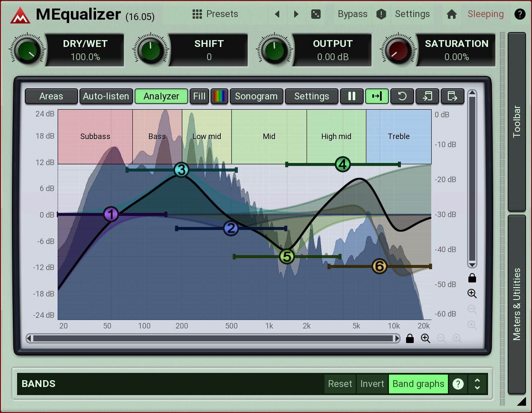Open the Presets browser
The image size is (532, 413).
tap(215, 14)
